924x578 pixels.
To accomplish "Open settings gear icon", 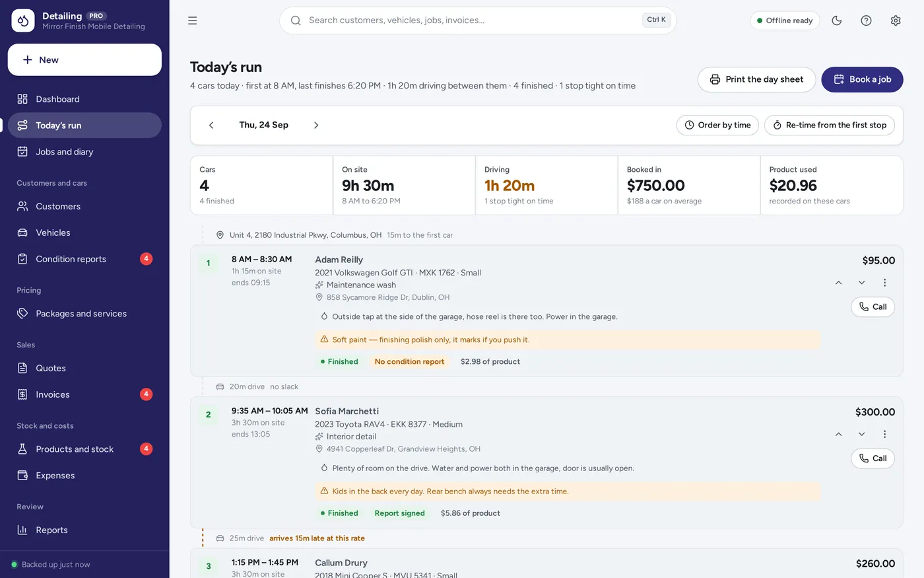I will 896,20.
